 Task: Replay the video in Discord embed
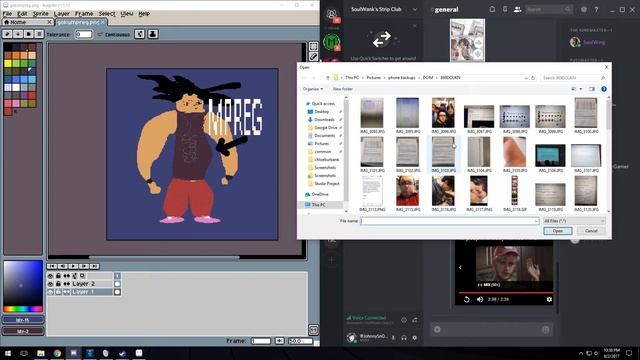(x=467, y=299)
